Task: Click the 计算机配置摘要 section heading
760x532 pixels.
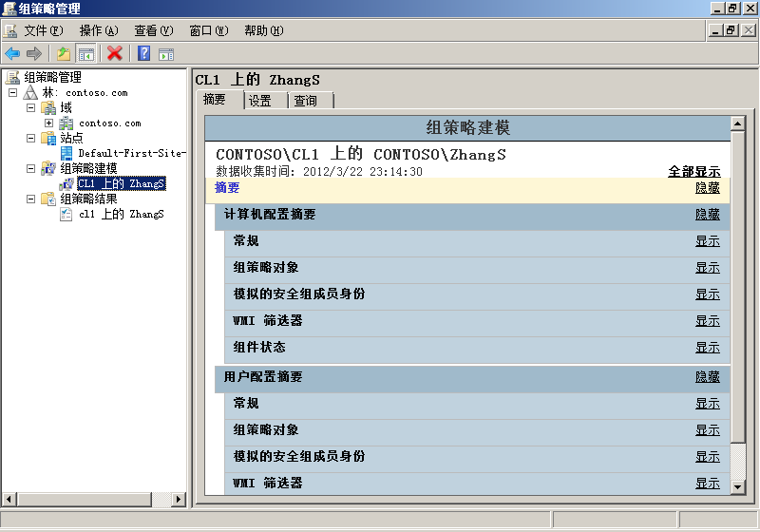Action: point(270,214)
